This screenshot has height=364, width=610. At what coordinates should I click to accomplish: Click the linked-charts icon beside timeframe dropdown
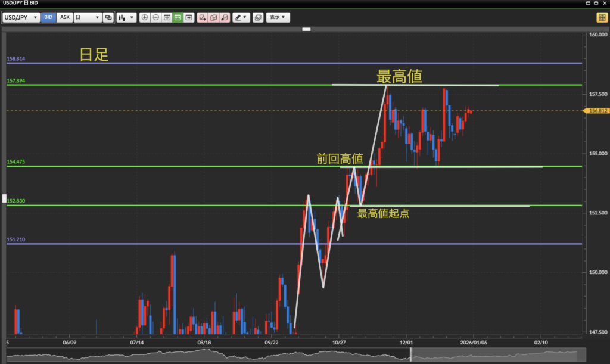(x=108, y=18)
